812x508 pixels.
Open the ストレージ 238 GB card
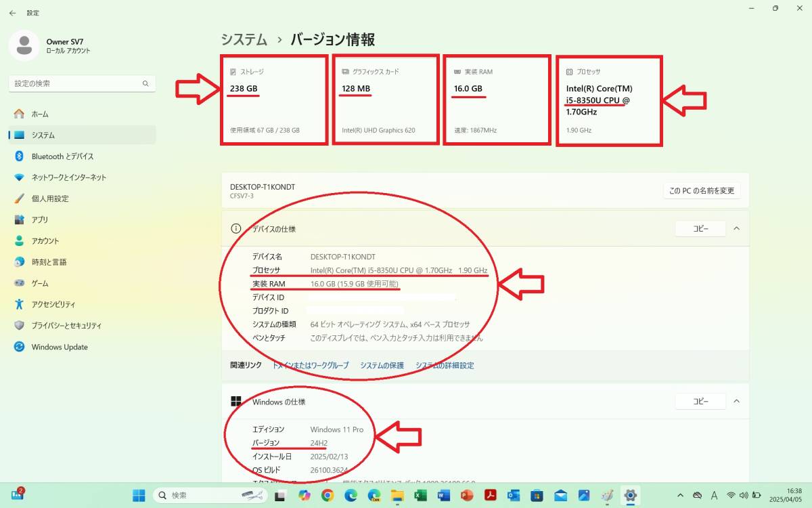tap(274, 100)
